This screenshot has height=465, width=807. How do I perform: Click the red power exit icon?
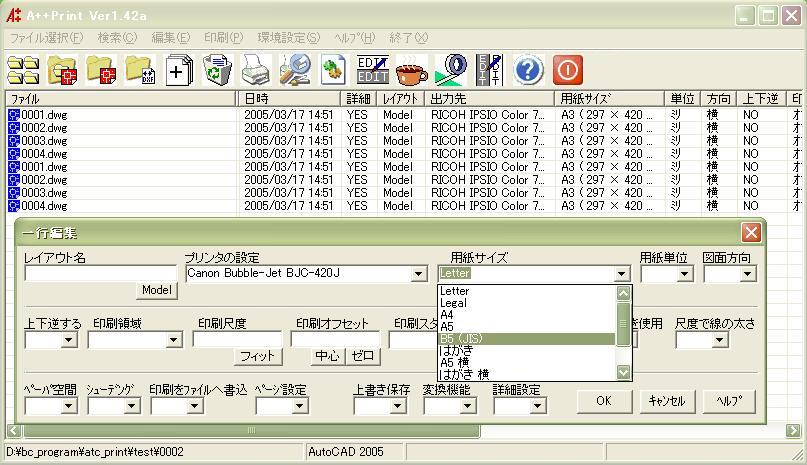click(567, 70)
